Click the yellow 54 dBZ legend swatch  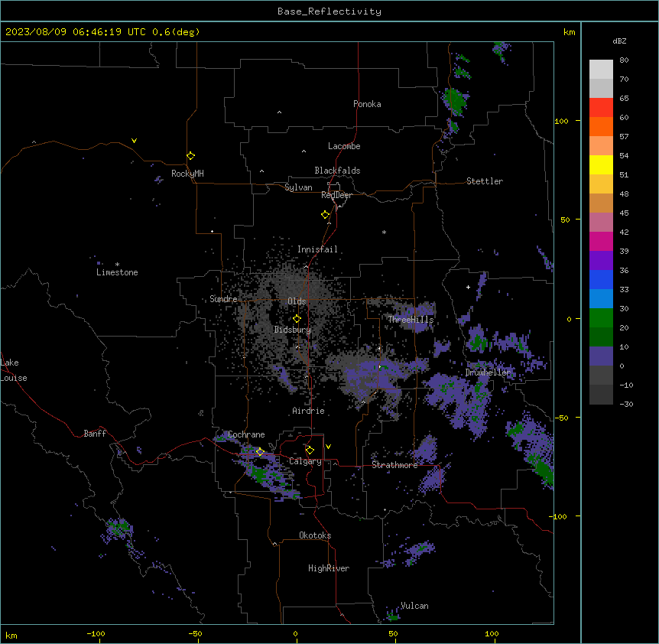pos(601,164)
